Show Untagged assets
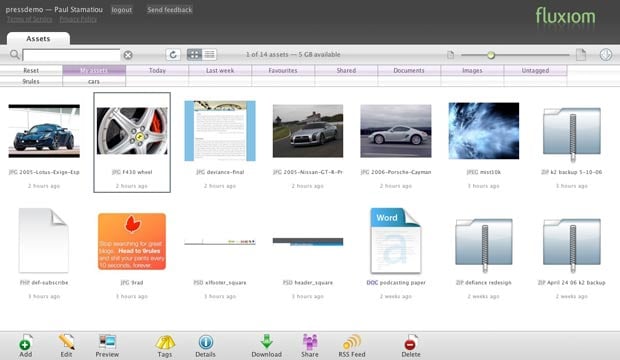 [535, 70]
